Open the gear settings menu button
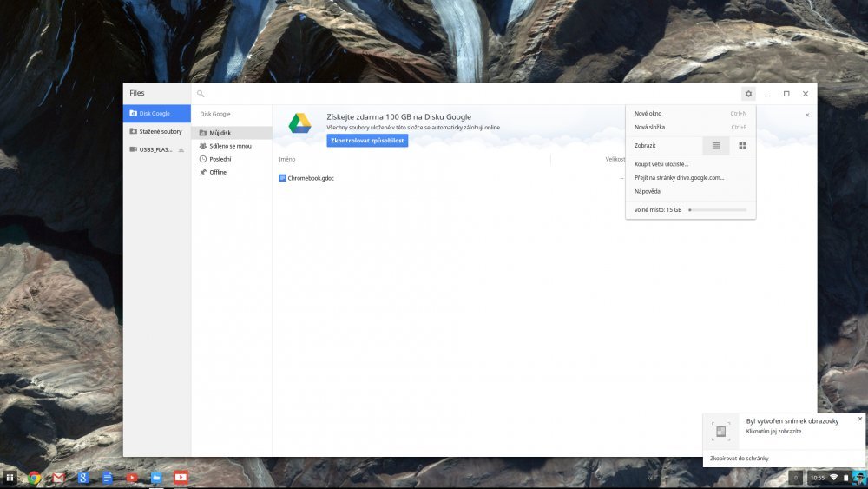This screenshot has height=489, width=868. click(748, 94)
